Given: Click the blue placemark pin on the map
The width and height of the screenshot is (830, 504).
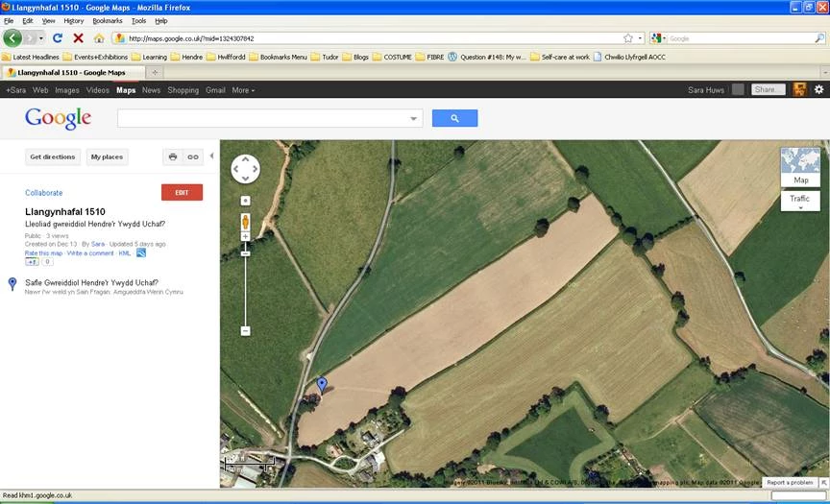Looking at the screenshot, I should [322, 384].
